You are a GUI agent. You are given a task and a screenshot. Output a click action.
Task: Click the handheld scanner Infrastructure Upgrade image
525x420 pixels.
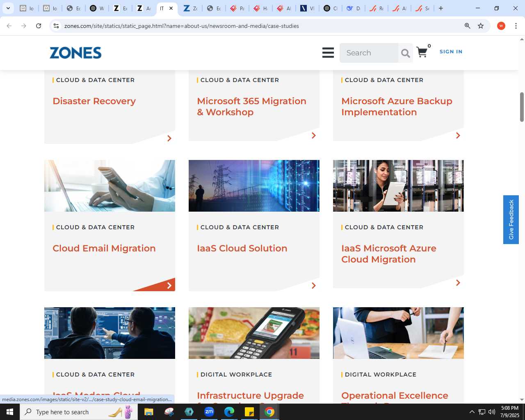click(x=254, y=333)
